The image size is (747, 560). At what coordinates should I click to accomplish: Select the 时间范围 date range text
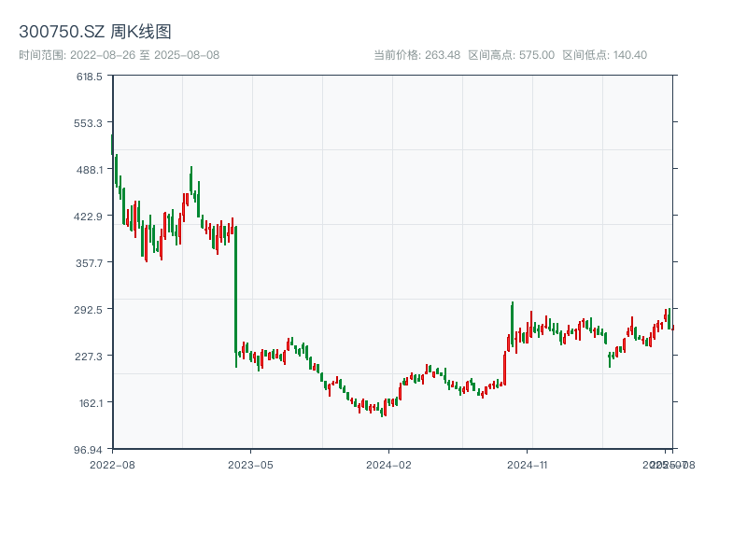click(x=120, y=55)
